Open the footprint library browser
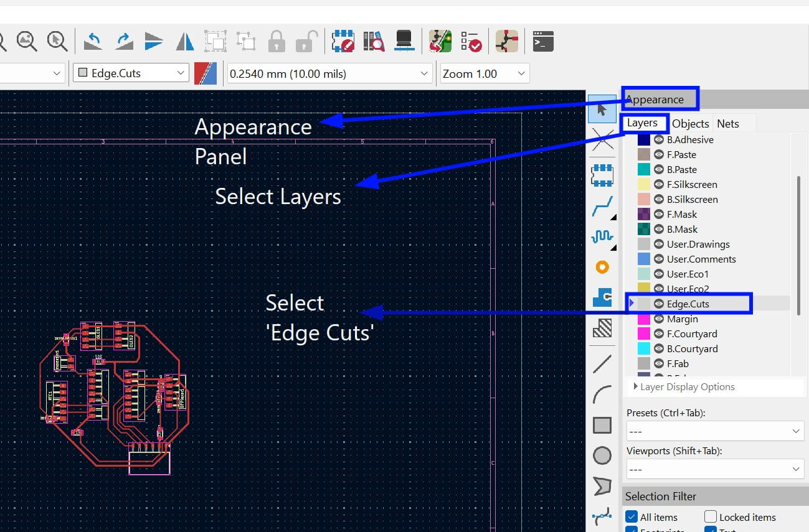The image size is (809, 532). [374, 41]
